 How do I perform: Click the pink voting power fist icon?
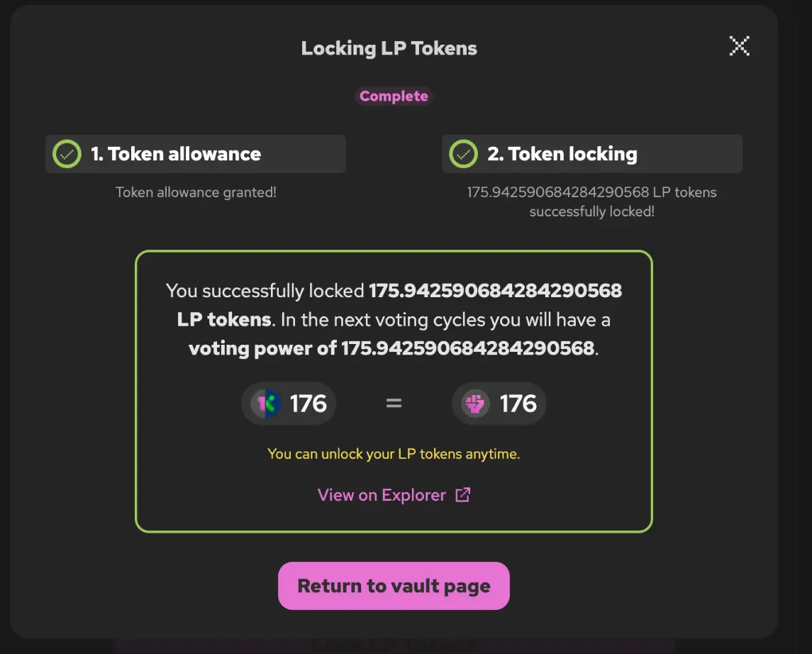tap(475, 404)
